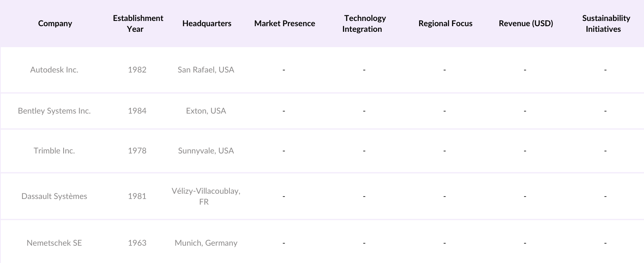The width and height of the screenshot is (644, 263).
Task: Select the San Rafael, USA headquarters cell
Action: point(206,70)
